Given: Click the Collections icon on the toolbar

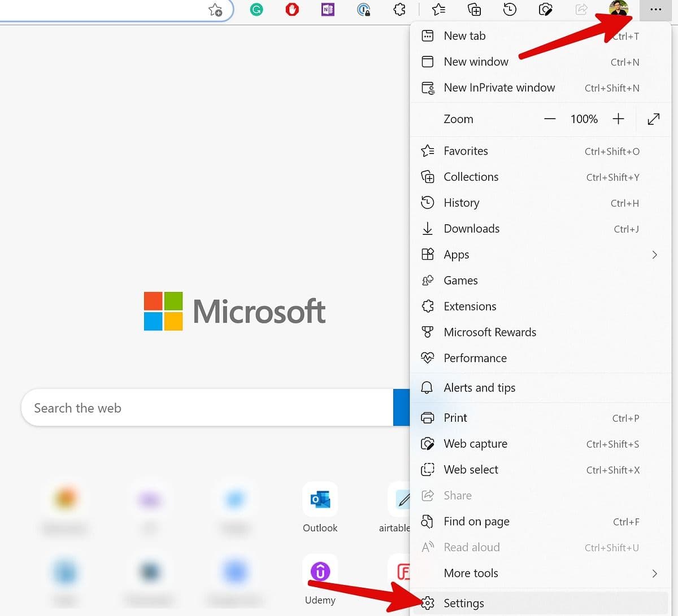Looking at the screenshot, I should tap(474, 10).
